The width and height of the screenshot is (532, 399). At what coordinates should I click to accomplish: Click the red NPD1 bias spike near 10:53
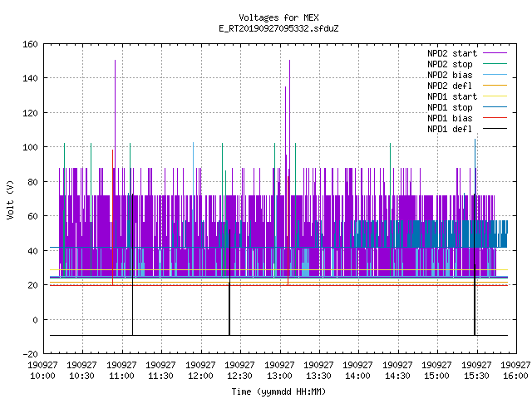113,217
